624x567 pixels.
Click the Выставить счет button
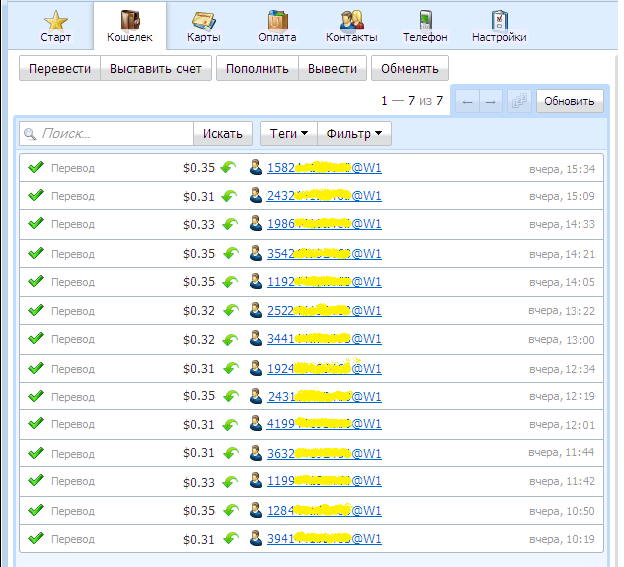pyautogui.click(x=155, y=69)
